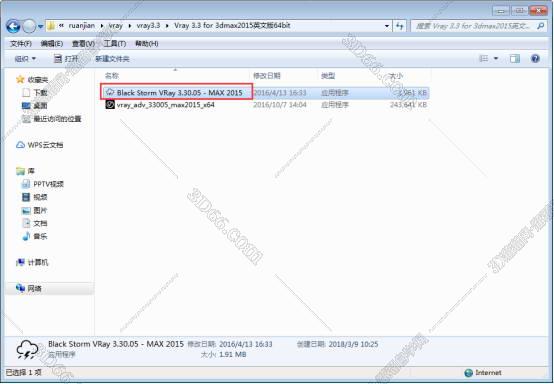Select the vray3.3 breadcrumb segment
The width and height of the screenshot is (554, 384).
(x=148, y=26)
